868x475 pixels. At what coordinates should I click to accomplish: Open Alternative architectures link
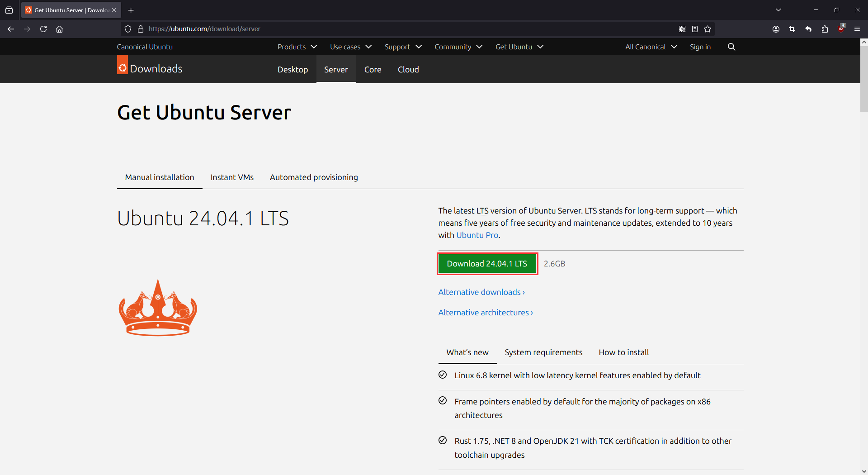[x=486, y=313]
